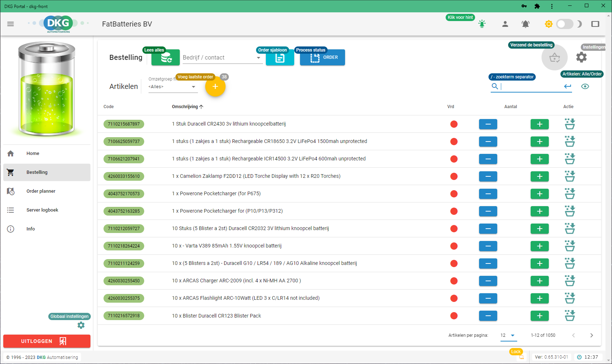Increase quantity for Camelion Zaklamp row
The image size is (612, 364).
pos(540,176)
